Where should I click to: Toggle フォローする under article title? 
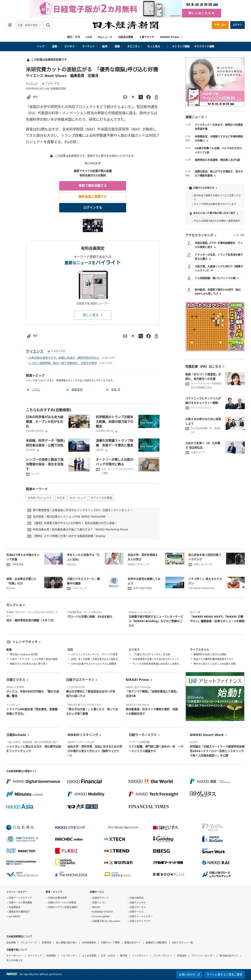[51, 83]
